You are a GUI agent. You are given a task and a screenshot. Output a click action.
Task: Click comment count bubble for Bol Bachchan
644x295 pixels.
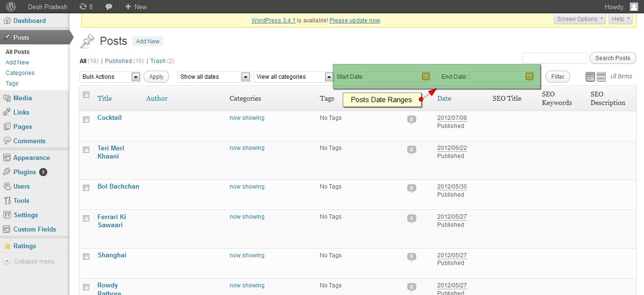[x=412, y=189]
